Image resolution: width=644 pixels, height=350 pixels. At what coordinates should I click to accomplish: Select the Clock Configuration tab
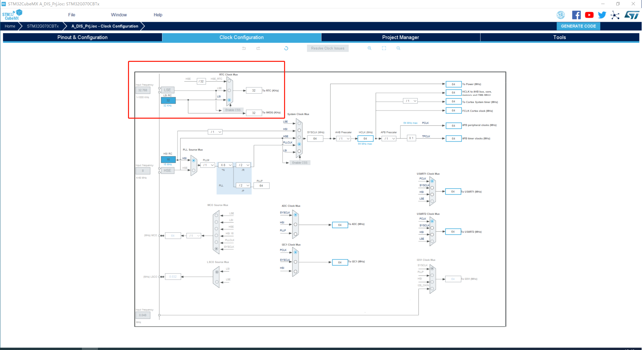(242, 37)
